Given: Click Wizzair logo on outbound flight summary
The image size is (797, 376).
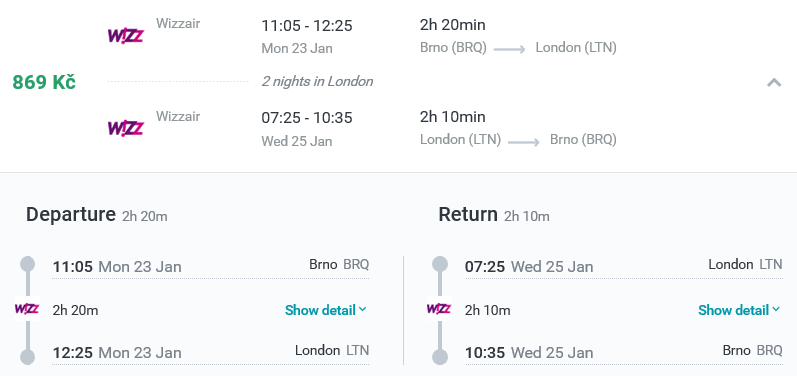Looking at the screenshot, I should point(126,36).
